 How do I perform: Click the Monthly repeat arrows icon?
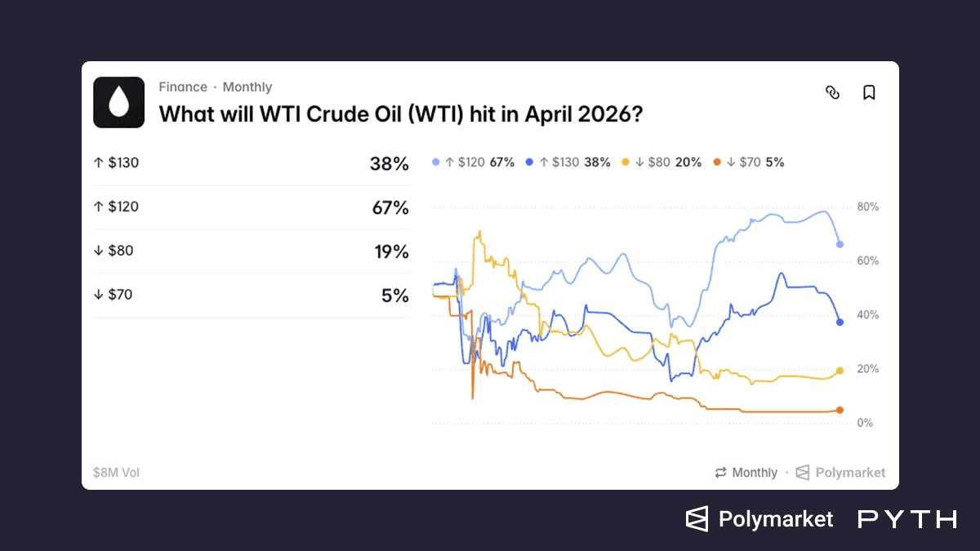tap(720, 473)
